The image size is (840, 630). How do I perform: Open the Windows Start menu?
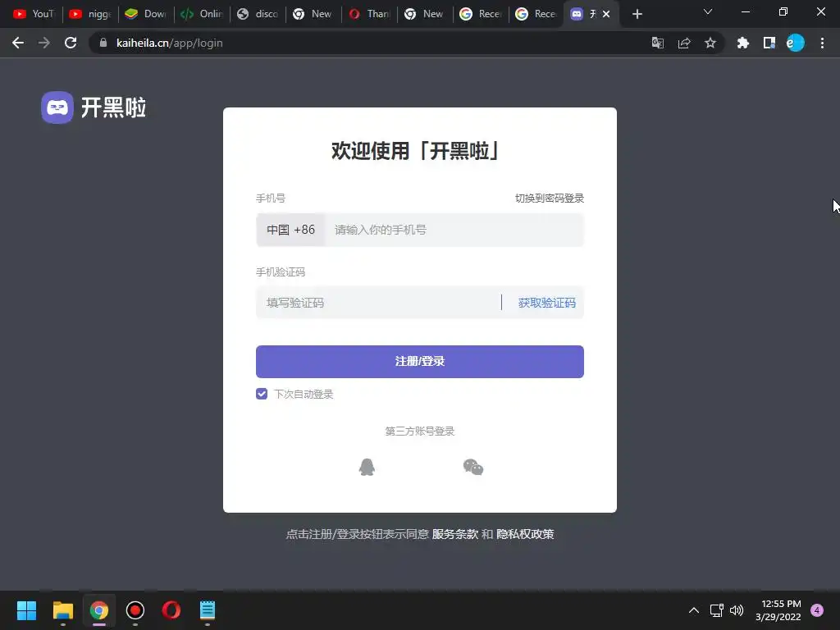tap(26, 610)
